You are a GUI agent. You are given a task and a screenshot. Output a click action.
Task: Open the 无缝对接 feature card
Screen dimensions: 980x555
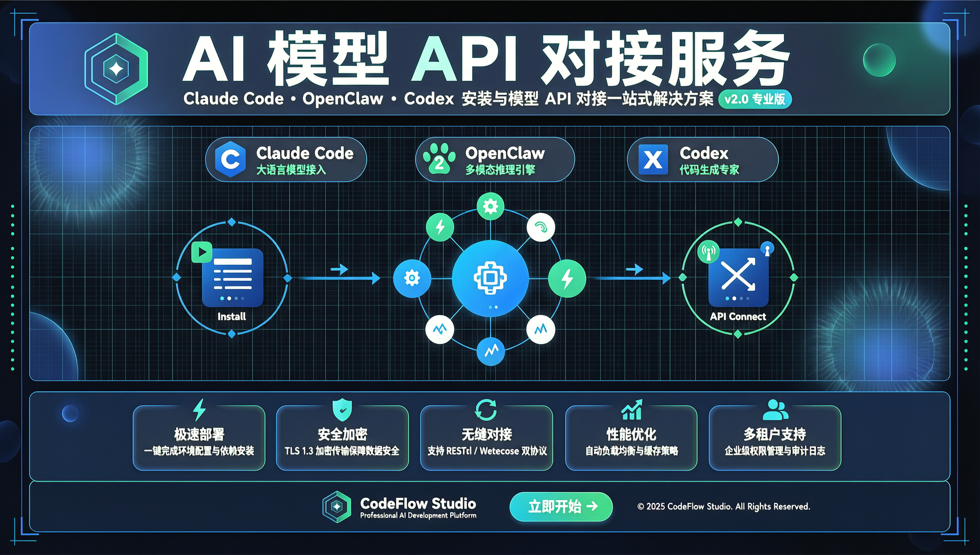coord(487,438)
